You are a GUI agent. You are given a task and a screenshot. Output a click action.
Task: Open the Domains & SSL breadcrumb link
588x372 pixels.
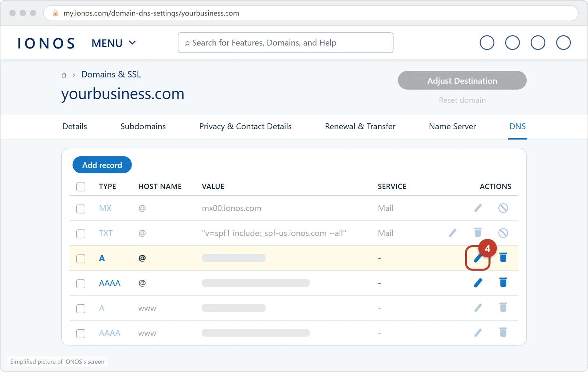(x=111, y=75)
